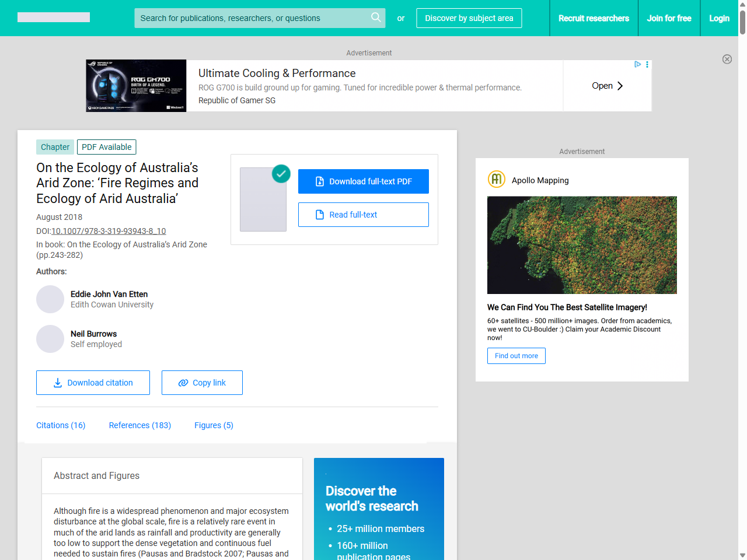Expand the Open chevron in the ROG ad
The height and width of the screenshot is (560, 747).
pos(619,85)
